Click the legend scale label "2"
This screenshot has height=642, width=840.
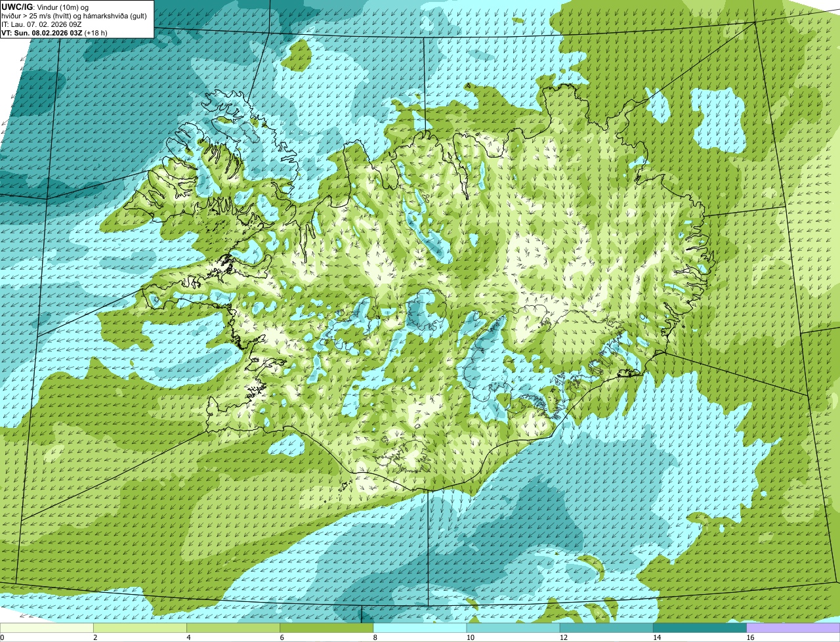coord(95,637)
